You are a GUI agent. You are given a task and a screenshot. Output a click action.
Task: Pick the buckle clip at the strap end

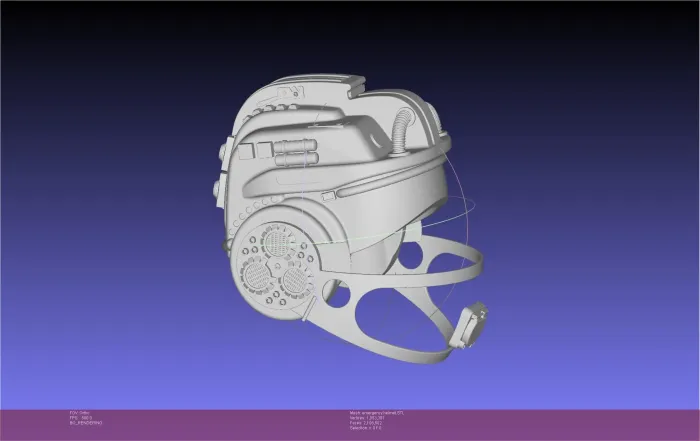tap(470, 327)
